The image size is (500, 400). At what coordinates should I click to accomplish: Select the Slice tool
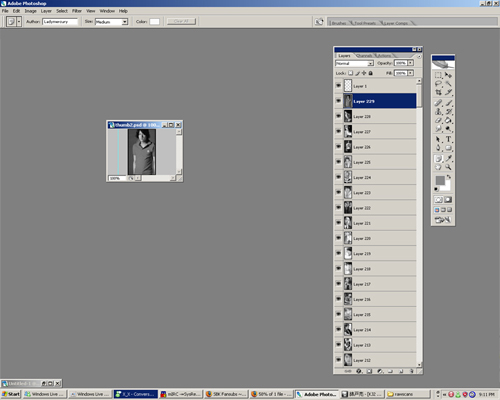[x=449, y=92]
